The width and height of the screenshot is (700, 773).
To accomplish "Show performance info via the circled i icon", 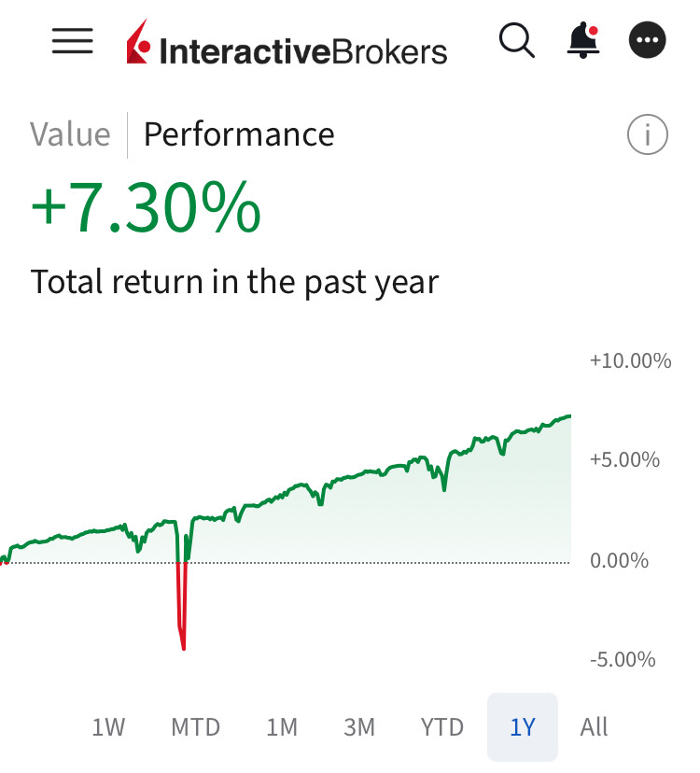I will (x=647, y=136).
